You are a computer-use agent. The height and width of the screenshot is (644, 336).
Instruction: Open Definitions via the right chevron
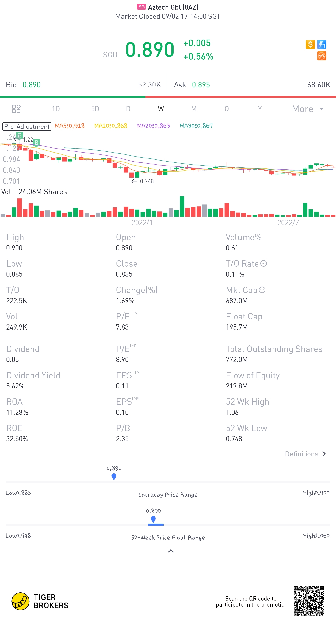[x=324, y=454]
